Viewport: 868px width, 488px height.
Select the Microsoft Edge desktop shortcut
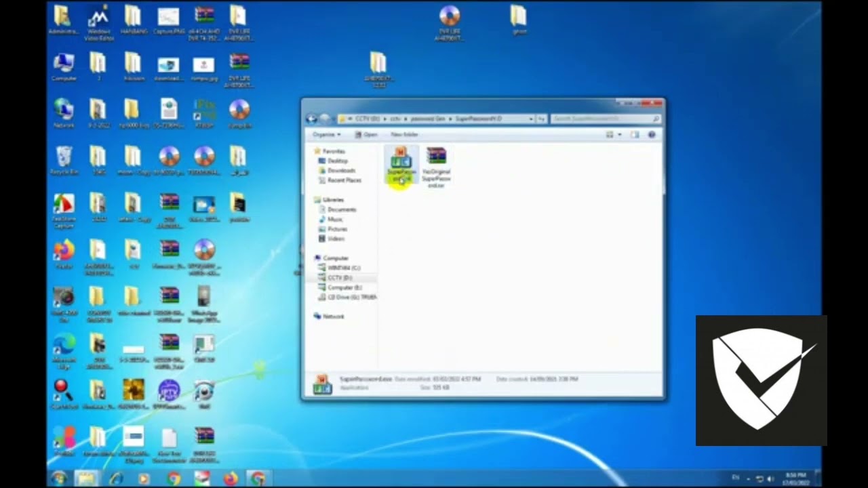point(64,352)
